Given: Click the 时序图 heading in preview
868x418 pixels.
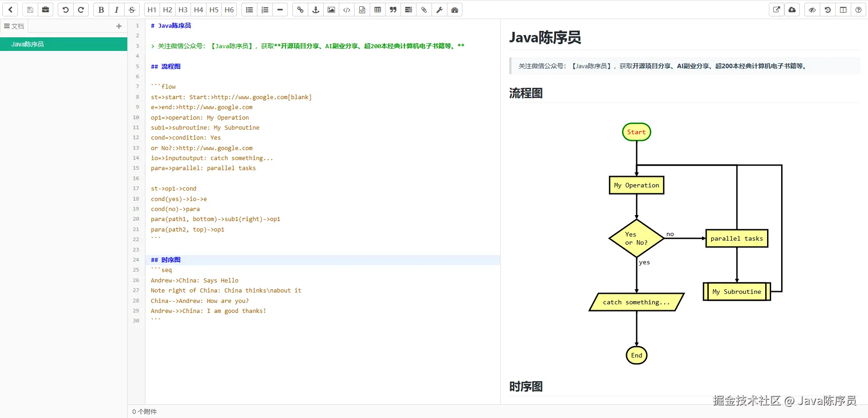Looking at the screenshot, I should point(526,387).
